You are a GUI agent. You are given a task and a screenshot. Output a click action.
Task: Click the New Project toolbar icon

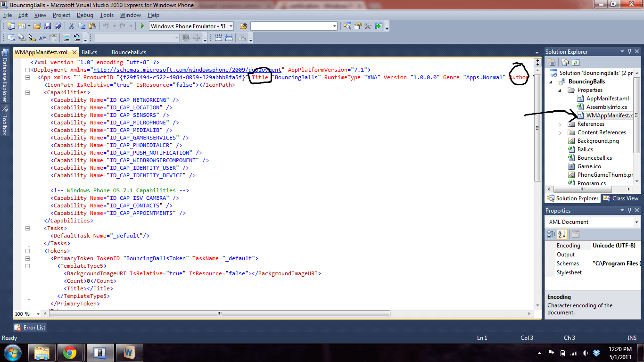pyautogui.click(x=10, y=26)
